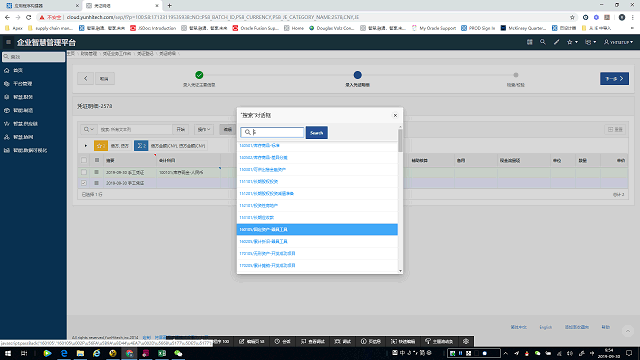Click the pencil edit icon in header
Screen dimensions: 640x360
556,42
